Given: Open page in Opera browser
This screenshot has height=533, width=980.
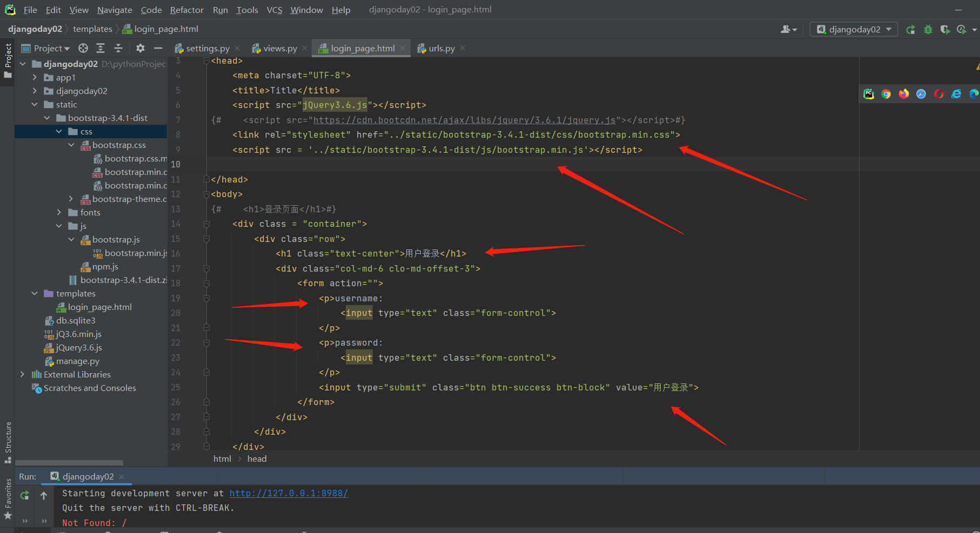Looking at the screenshot, I should tap(939, 94).
